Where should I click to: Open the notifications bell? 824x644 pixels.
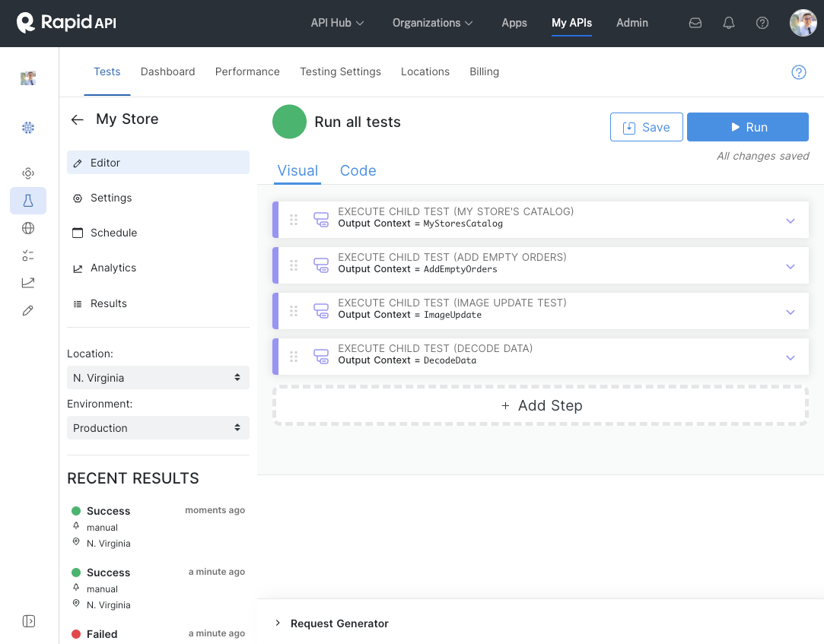click(728, 23)
